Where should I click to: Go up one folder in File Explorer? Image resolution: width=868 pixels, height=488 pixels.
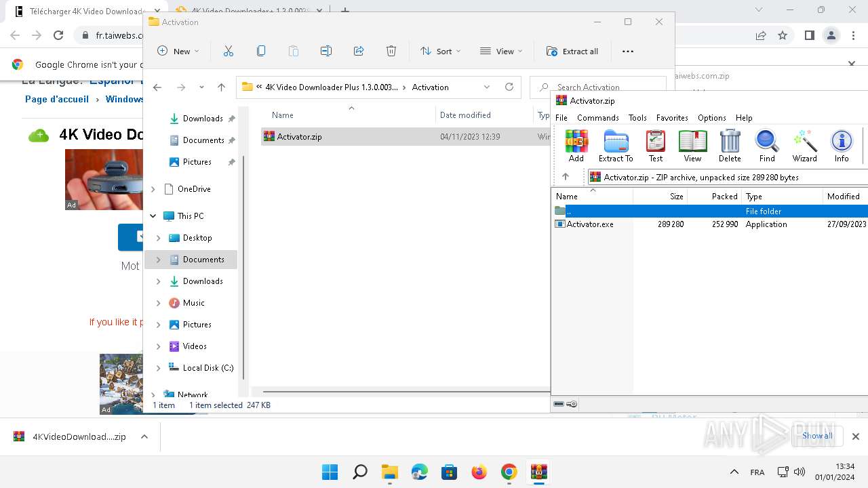point(221,87)
